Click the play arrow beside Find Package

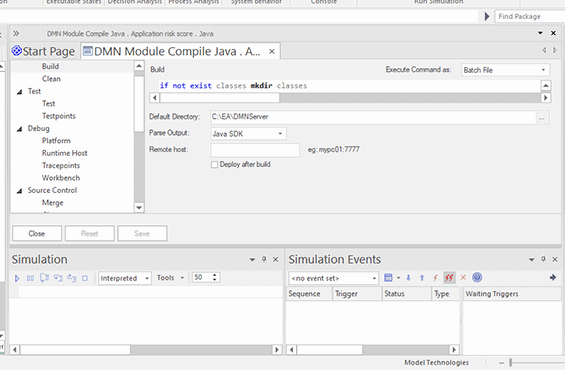486,16
